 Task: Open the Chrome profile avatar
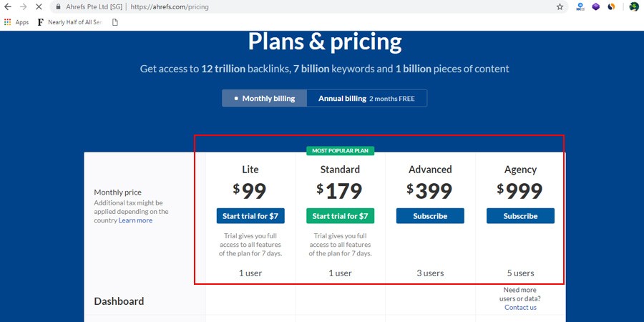coord(634,6)
